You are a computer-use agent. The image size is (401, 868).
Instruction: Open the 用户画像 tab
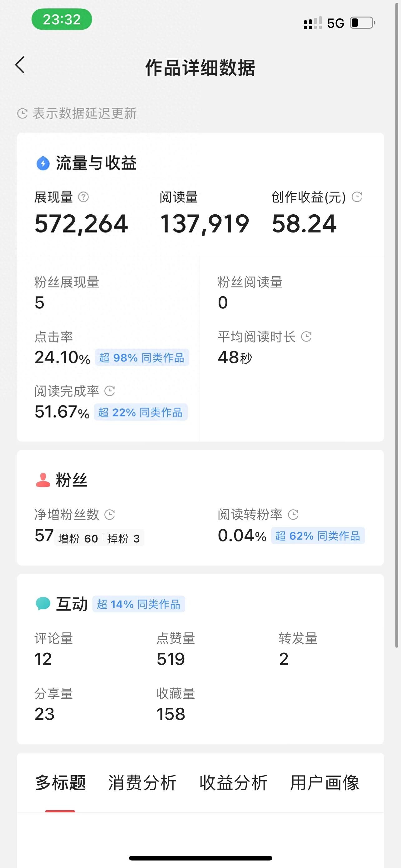(324, 783)
